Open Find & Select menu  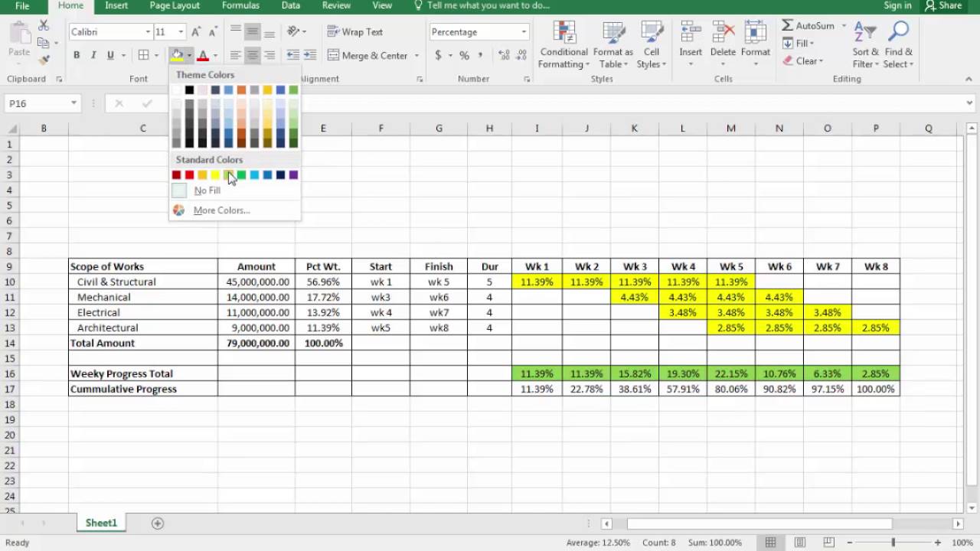tap(898, 45)
